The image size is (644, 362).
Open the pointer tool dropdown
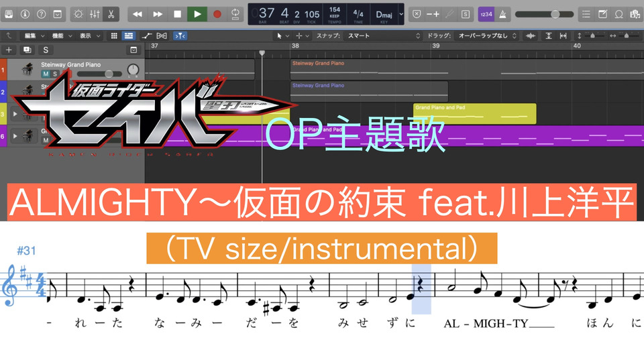[x=282, y=36]
